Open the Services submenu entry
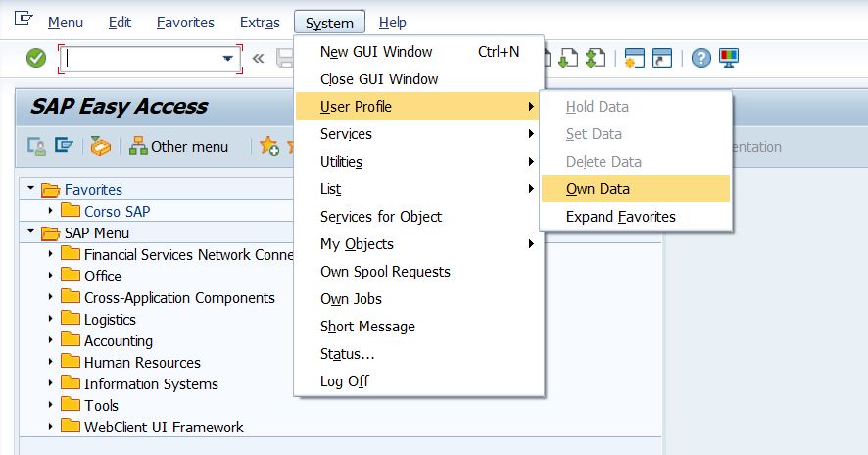The image size is (868, 455). click(419, 134)
